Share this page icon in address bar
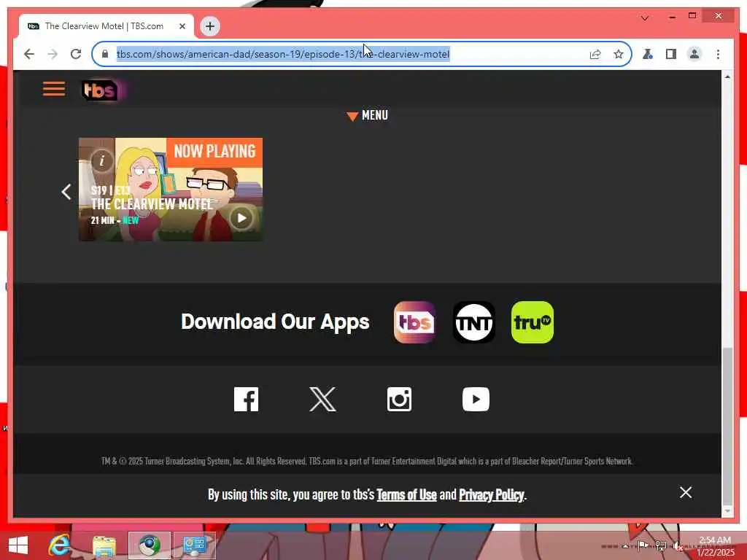Image resolution: width=747 pixels, height=560 pixels. (595, 54)
